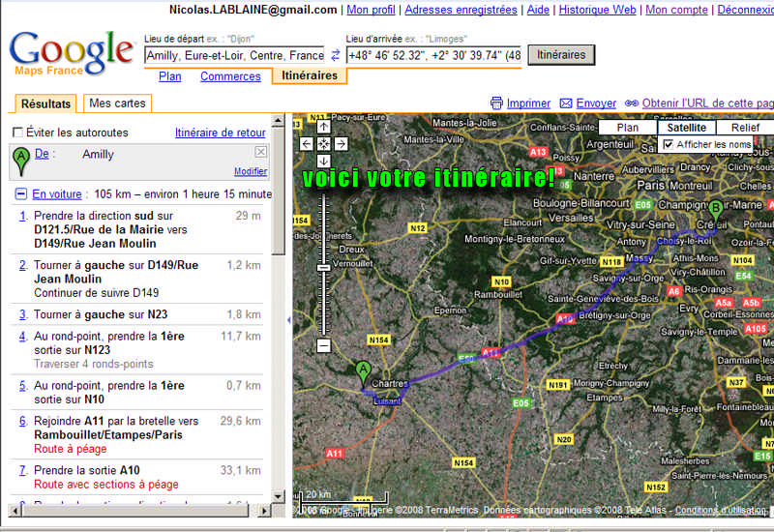Image resolution: width=774 pixels, height=532 pixels.
Task: Remove the Amilly departure with the X
Action: click(x=260, y=152)
